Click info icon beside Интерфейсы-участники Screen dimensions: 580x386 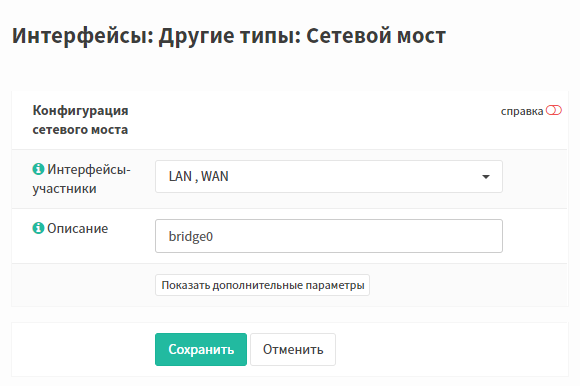38,169
